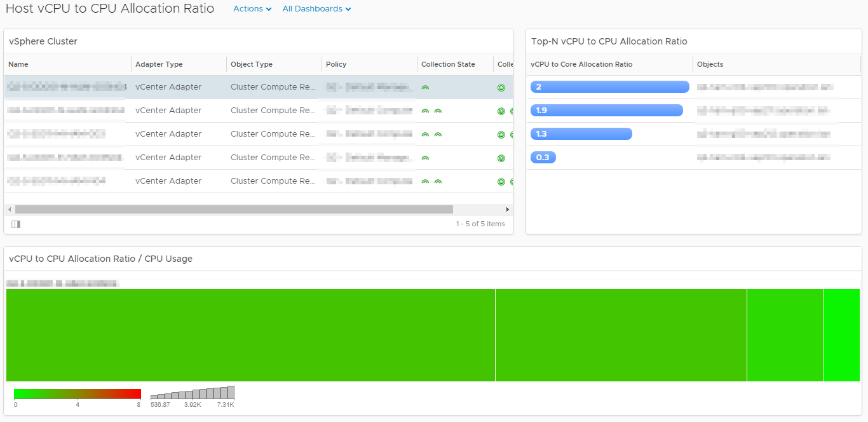The image size is (868, 422).
Task: Sort by the Adapter Type column header
Action: [159, 64]
